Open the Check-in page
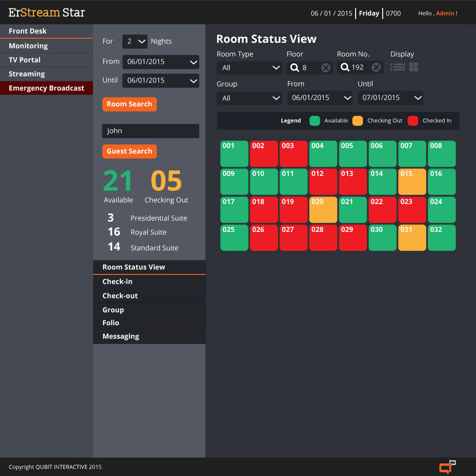The height and width of the screenshot is (476, 476). click(x=149, y=282)
